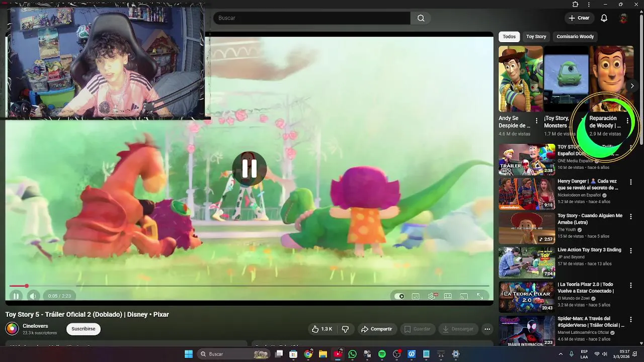Image resolution: width=644 pixels, height=362 pixels.
Task: Open the Cinelovers channel avatar
Action: click(x=12, y=329)
